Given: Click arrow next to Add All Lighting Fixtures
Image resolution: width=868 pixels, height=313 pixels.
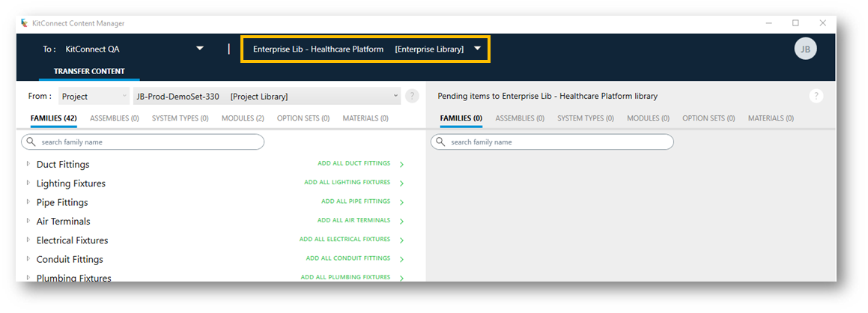Looking at the screenshot, I should [401, 183].
